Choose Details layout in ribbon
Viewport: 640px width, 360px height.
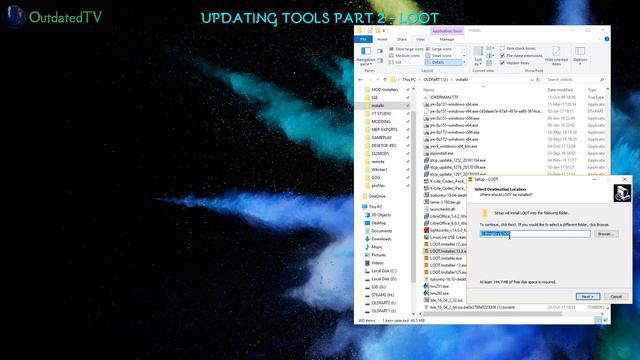tap(443, 62)
